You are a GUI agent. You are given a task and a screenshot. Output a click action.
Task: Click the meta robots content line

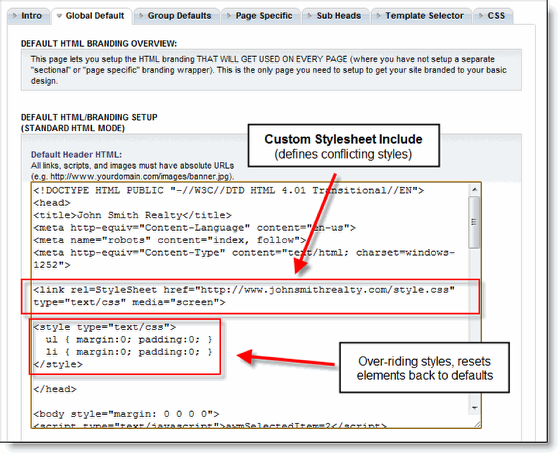(170, 240)
